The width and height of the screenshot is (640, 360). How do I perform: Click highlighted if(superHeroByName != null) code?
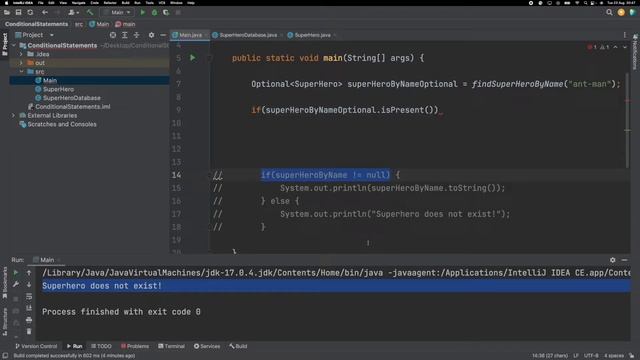(325, 175)
